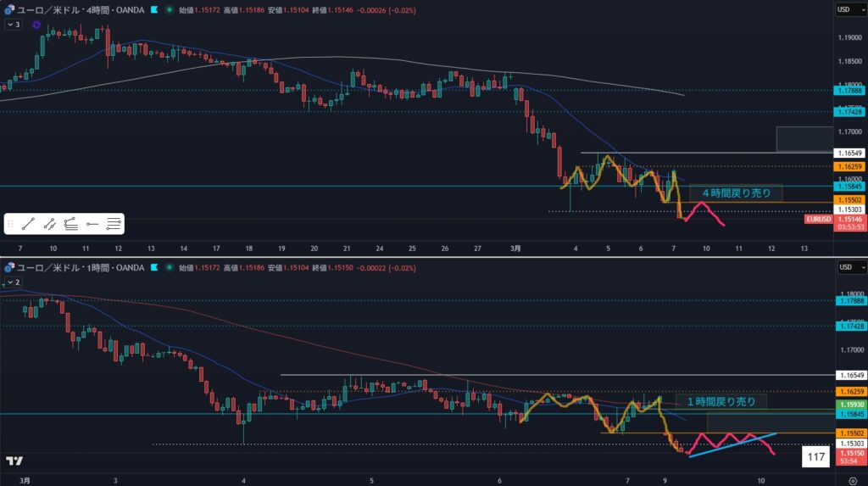This screenshot has width=868, height=486.
Task: Grab the drawing toolbar drag handle
Action: (12, 224)
